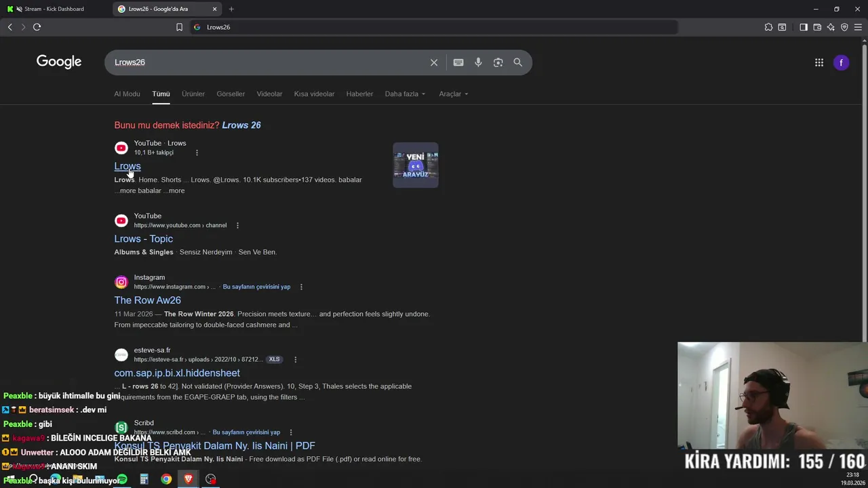The image size is (868, 488).
Task: Switch to the Görseller tab
Action: 231,94
